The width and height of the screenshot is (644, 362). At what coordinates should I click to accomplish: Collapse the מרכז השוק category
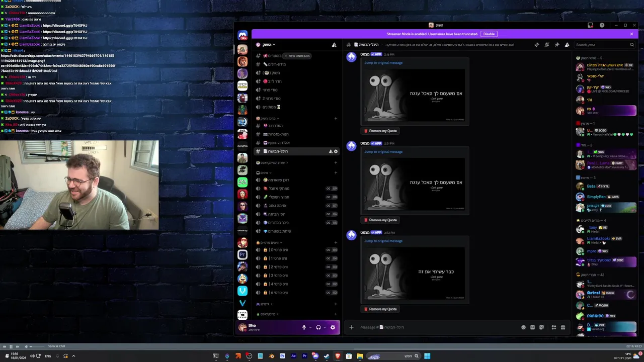(268, 119)
